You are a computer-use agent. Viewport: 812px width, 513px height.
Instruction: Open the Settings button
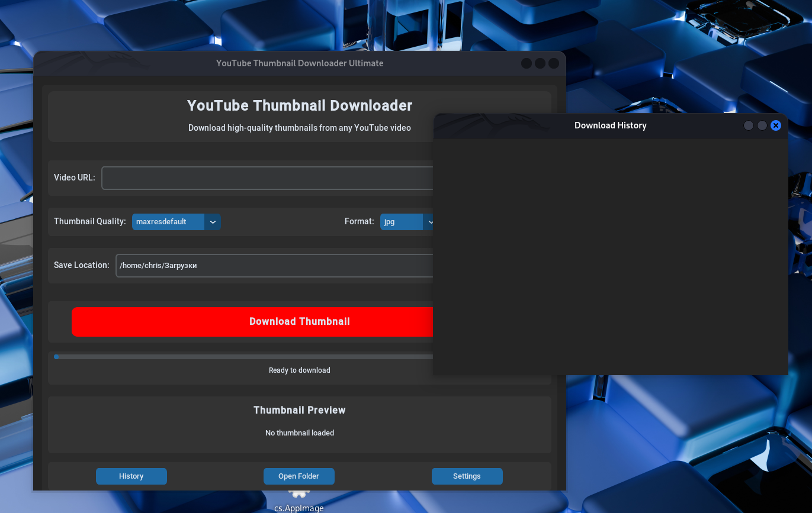click(x=467, y=476)
